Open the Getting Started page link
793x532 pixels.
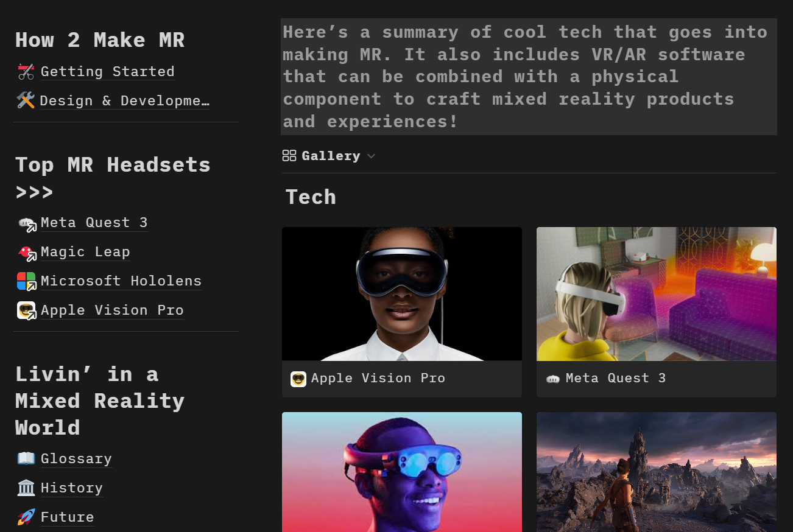point(107,72)
